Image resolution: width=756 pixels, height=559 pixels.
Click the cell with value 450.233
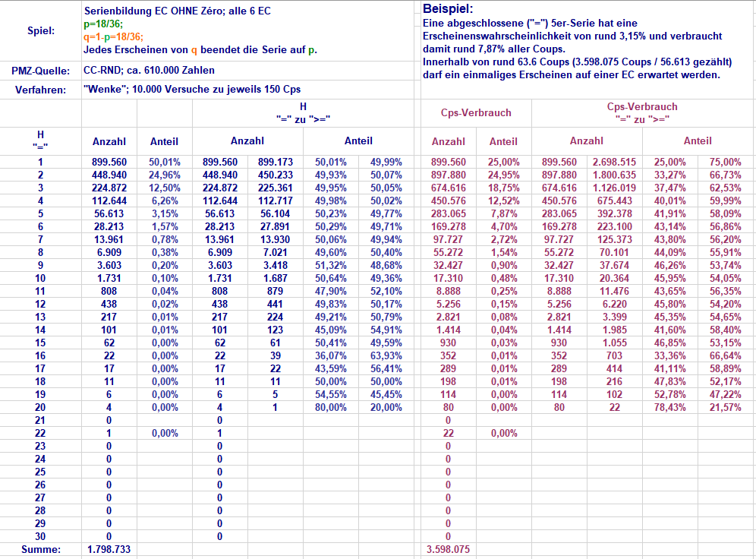click(275, 175)
